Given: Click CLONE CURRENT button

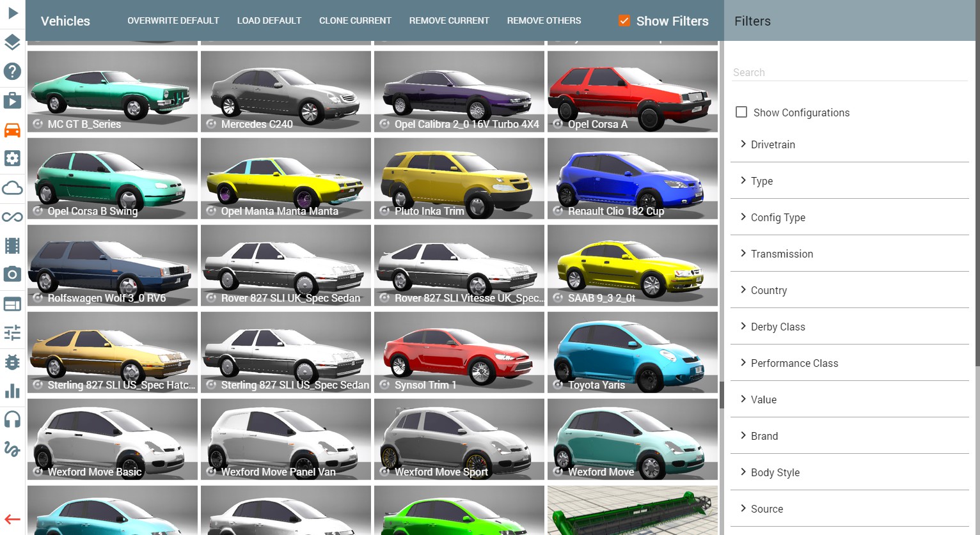Looking at the screenshot, I should point(355,20).
